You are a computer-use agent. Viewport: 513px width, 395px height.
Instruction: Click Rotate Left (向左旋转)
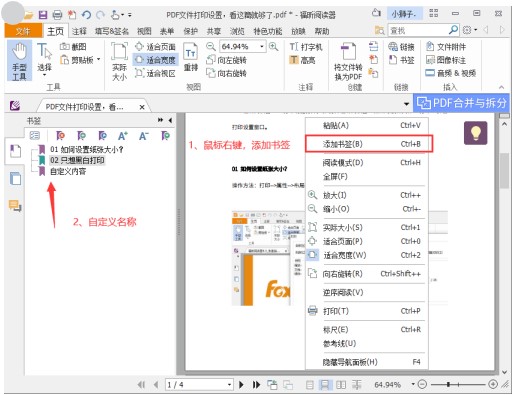click(226, 60)
